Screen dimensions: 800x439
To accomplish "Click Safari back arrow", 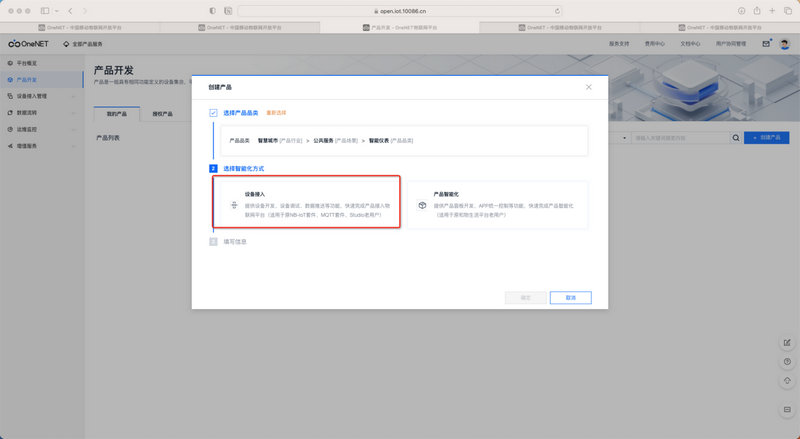I will coord(70,11).
